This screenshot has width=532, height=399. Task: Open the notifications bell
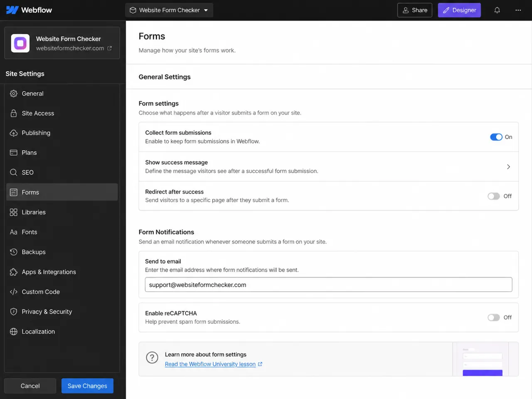click(x=497, y=10)
